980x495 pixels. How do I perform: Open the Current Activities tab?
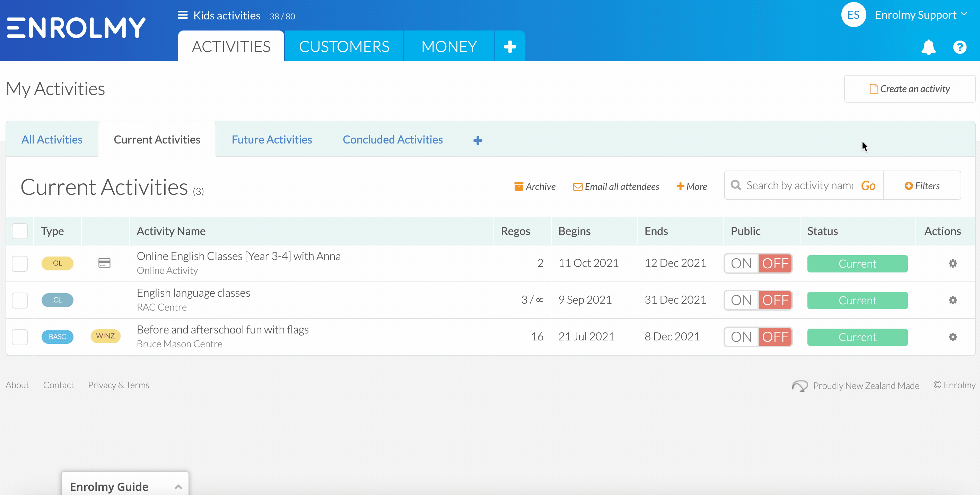157,139
